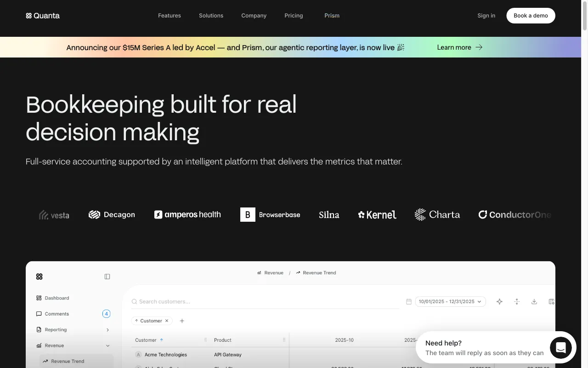This screenshot has height=368, width=588.
Task: Click the Kernel logo
Action: click(377, 215)
